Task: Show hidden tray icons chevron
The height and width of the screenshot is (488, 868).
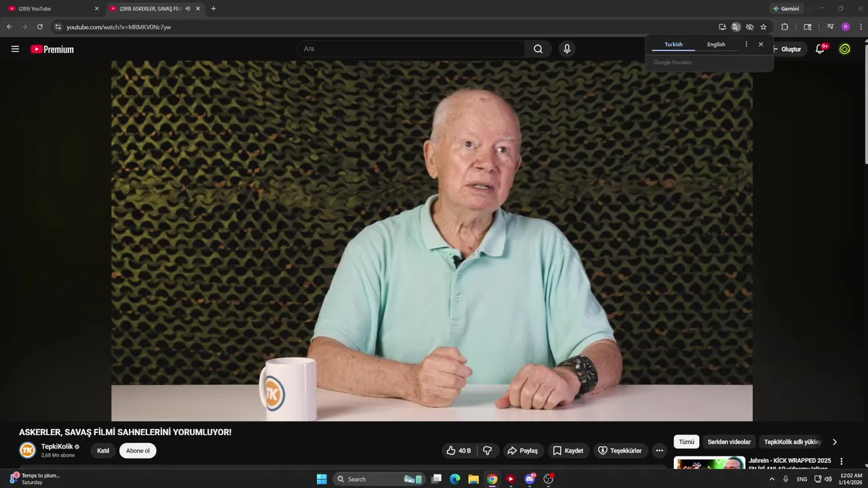Action: [772, 479]
